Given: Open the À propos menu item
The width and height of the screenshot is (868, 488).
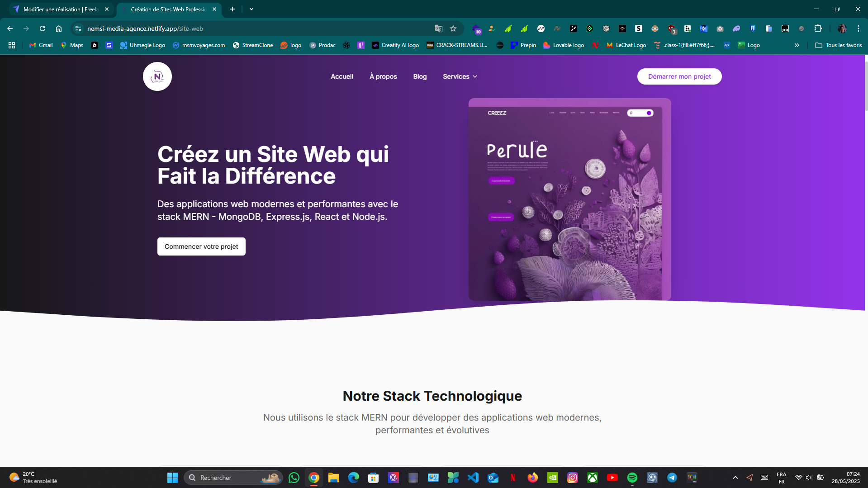Looking at the screenshot, I should coord(383,76).
